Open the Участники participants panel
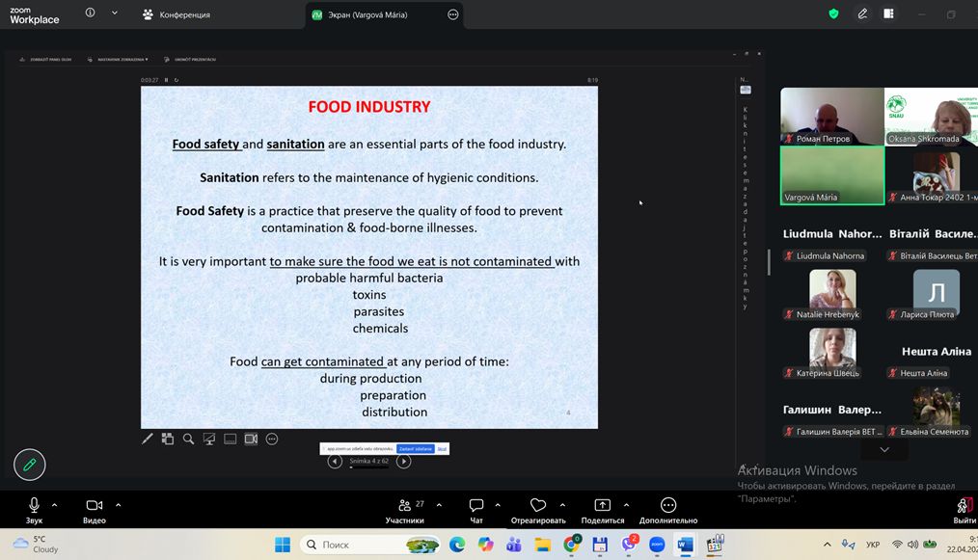Image resolution: width=978 pixels, height=560 pixels. [x=404, y=510]
